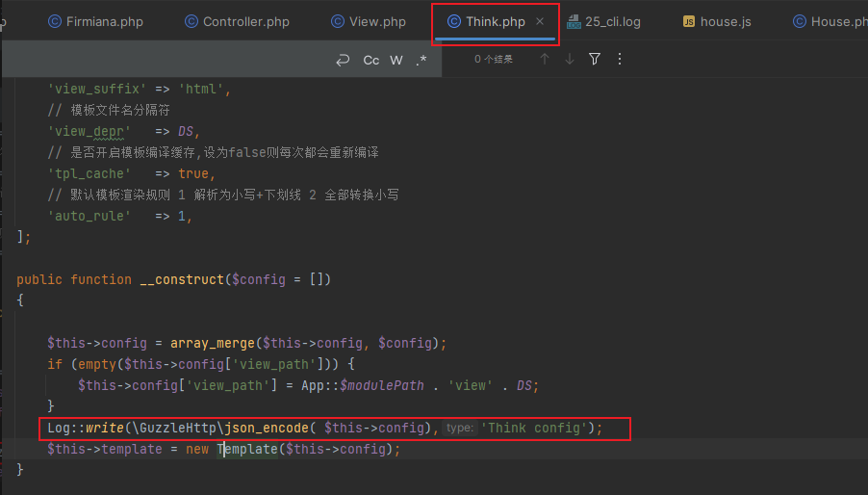
Task: Open the House.php tab at right
Action: point(830,21)
